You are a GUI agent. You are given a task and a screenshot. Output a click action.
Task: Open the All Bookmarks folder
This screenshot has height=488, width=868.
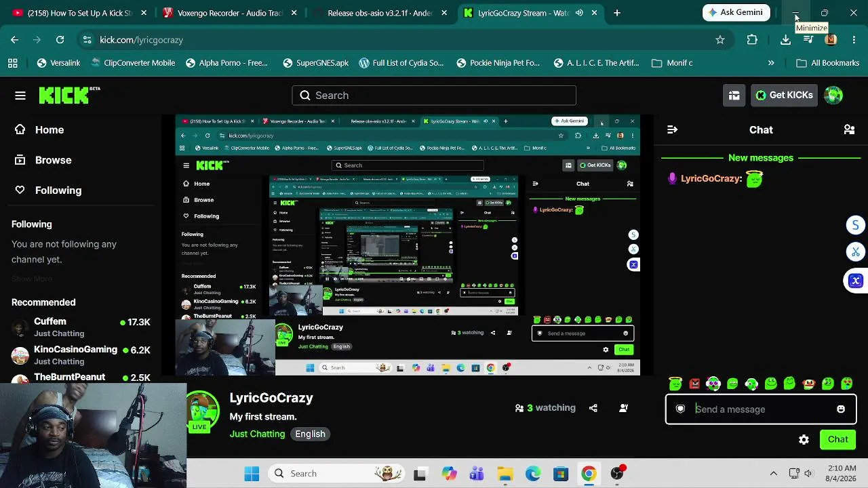[827, 63]
